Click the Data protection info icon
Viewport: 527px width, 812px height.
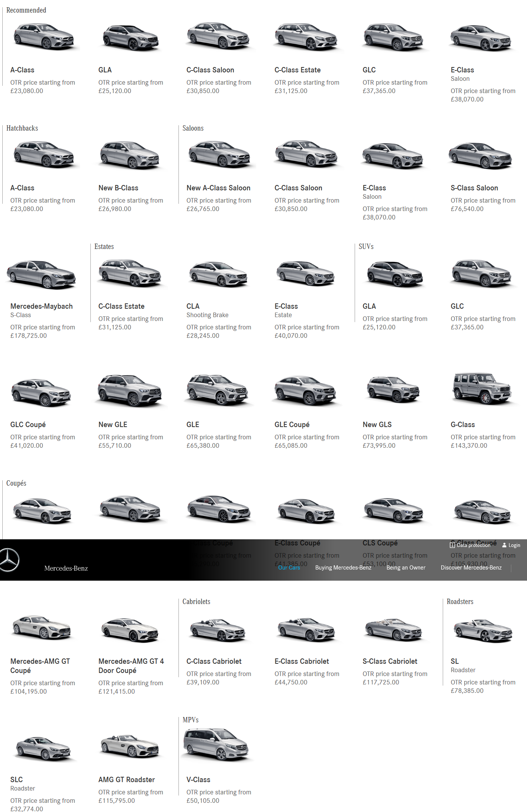[452, 545]
